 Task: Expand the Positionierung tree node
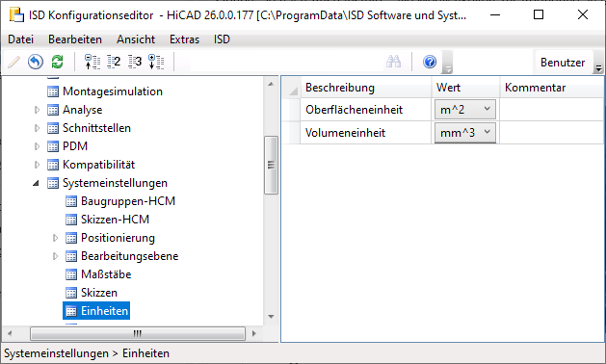click(x=55, y=238)
